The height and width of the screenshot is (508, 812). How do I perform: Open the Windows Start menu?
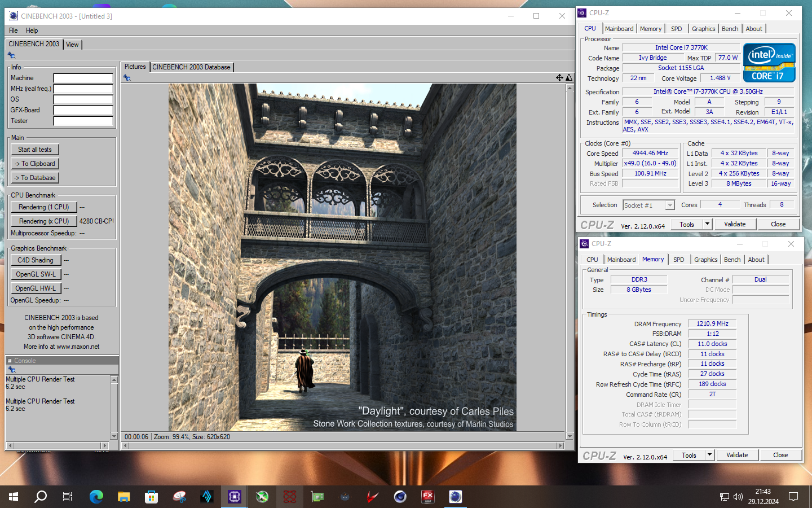14,497
